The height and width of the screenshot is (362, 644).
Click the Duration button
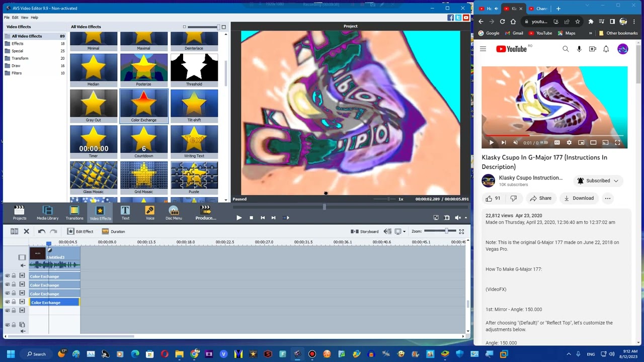(x=114, y=231)
